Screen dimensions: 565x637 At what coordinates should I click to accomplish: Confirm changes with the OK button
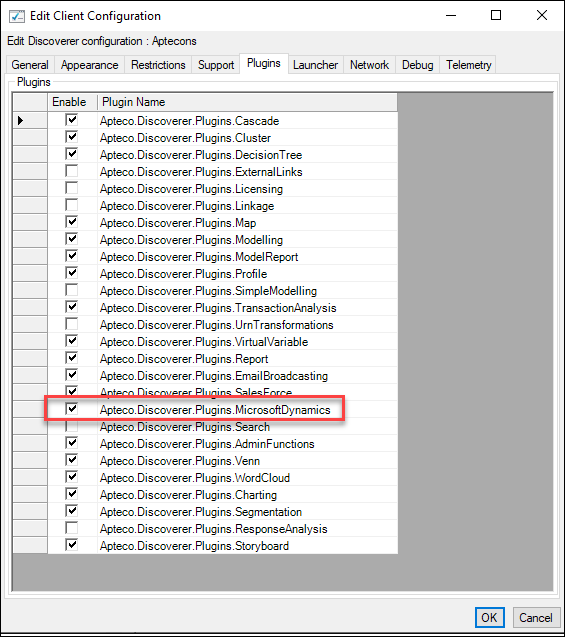coord(489,618)
